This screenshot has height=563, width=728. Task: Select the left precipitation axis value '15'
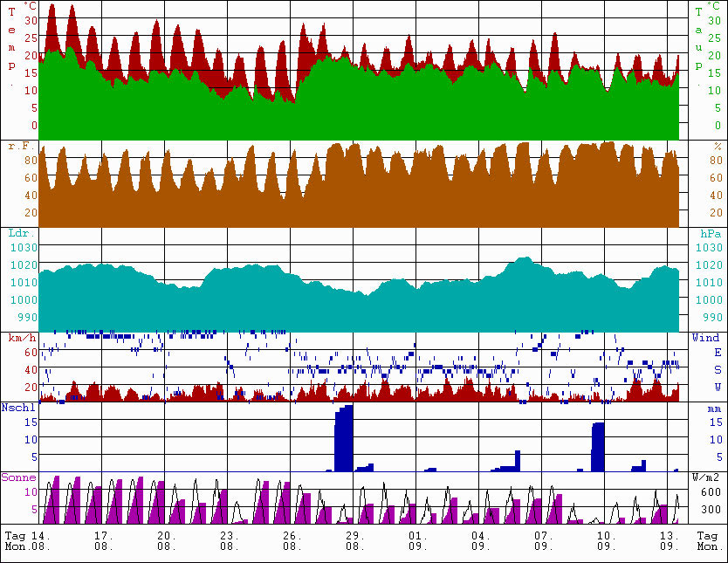coord(31,422)
